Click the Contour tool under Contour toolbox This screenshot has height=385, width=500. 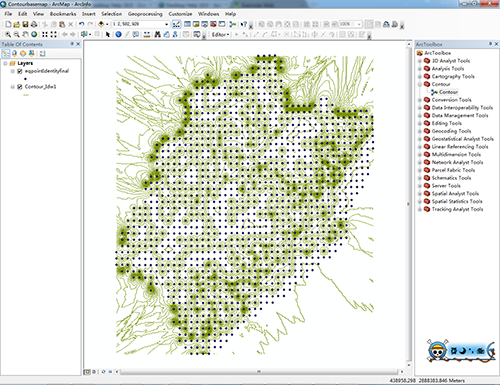tap(448, 92)
